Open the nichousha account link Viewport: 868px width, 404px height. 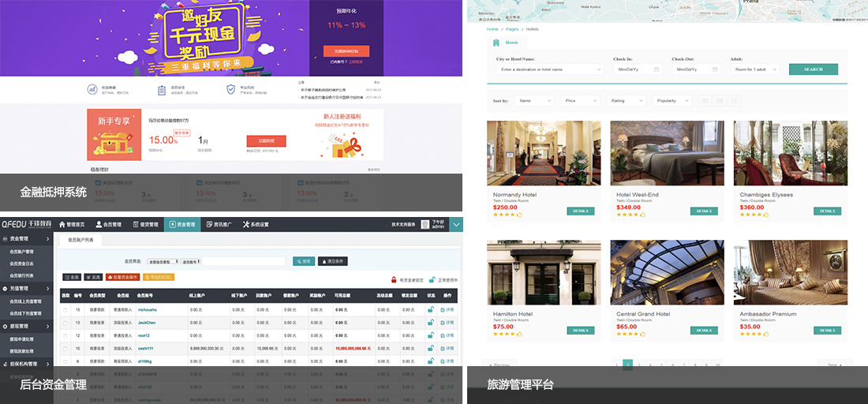[148, 310]
